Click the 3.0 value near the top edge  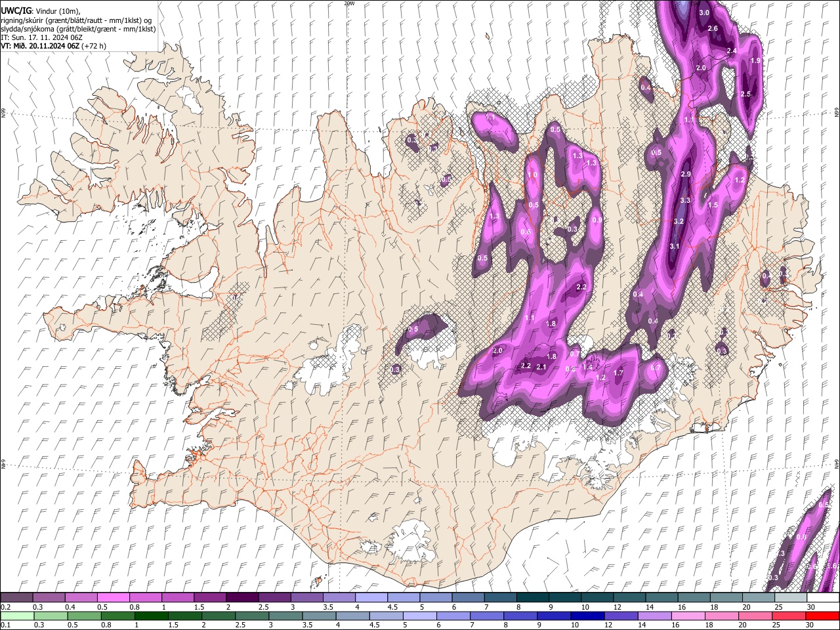[x=705, y=13]
